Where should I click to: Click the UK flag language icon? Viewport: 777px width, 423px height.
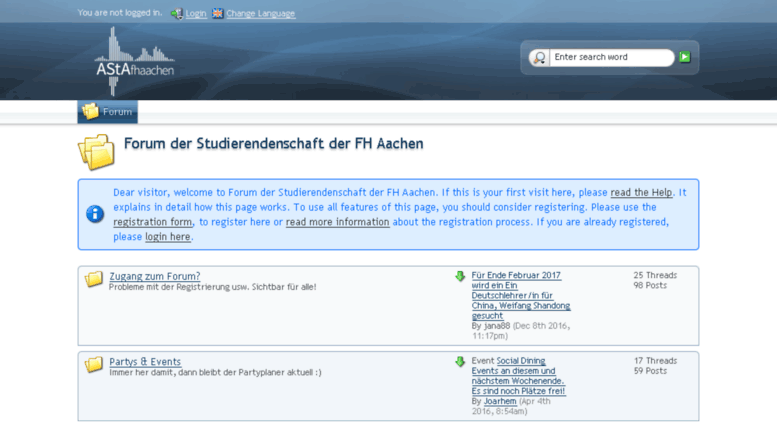[x=218, y=13]
